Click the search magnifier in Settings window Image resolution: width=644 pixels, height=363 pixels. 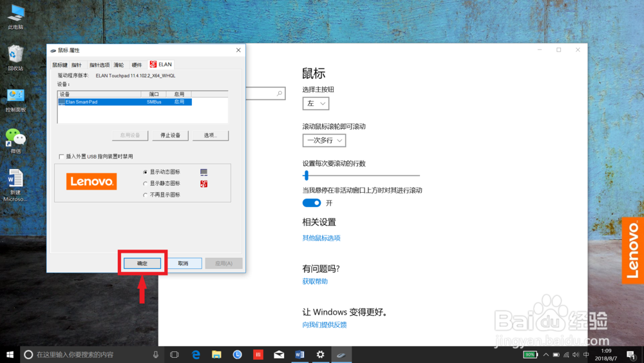tap(279, 93)
